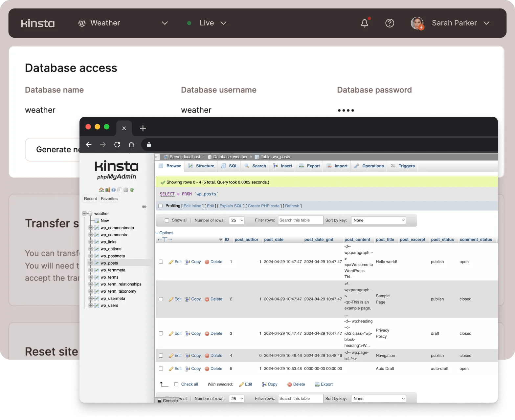
Task: Click Copy icon for row ID 2
Action: pos(188,299)
